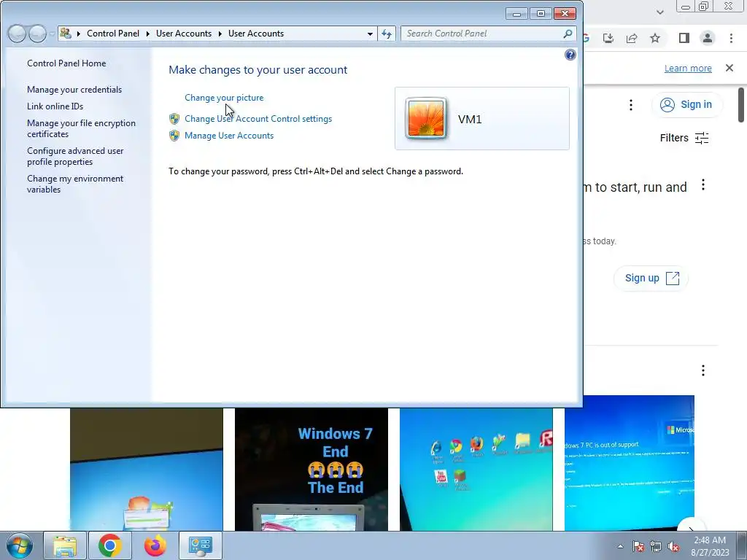
Task: Click the Control Panel taskbar button
Action: [200, 545]
